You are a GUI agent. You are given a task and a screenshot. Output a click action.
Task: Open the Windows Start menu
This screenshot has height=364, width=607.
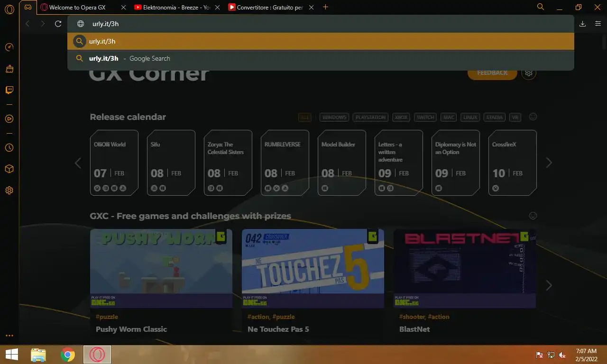point(11,355)
